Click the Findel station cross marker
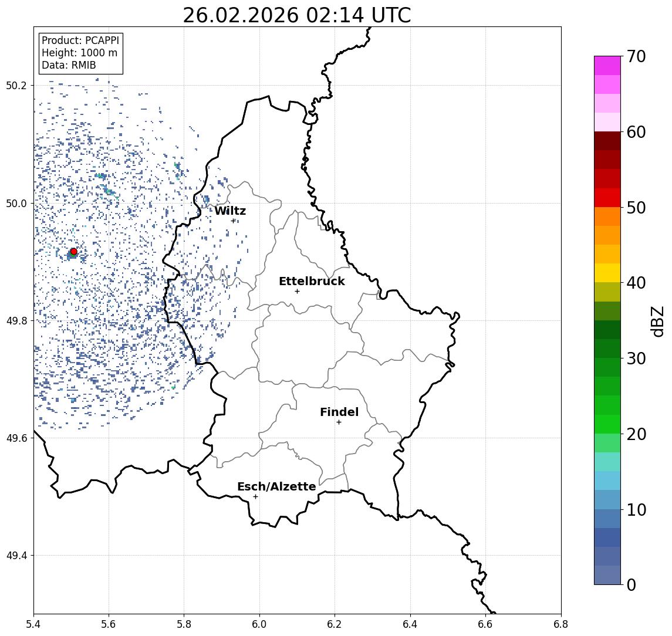The width and height of the screenshot is (672, 636). pos(339,422)
